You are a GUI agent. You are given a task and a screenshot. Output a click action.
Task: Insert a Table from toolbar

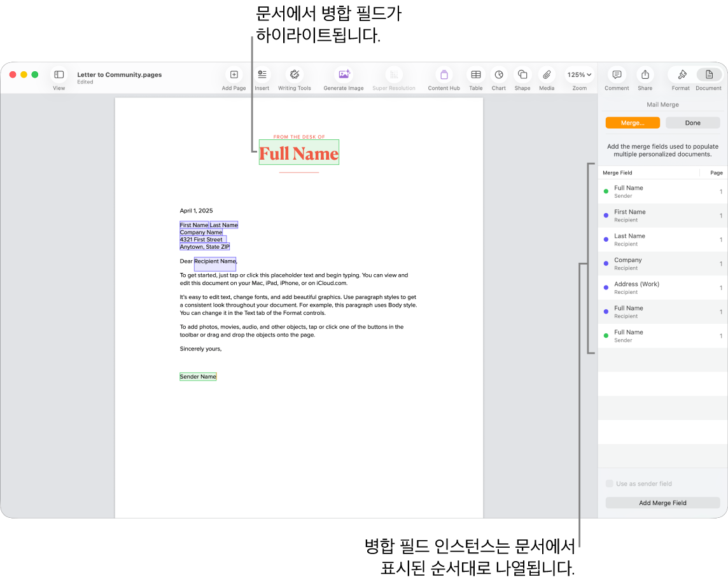click(x=476, y=74)
